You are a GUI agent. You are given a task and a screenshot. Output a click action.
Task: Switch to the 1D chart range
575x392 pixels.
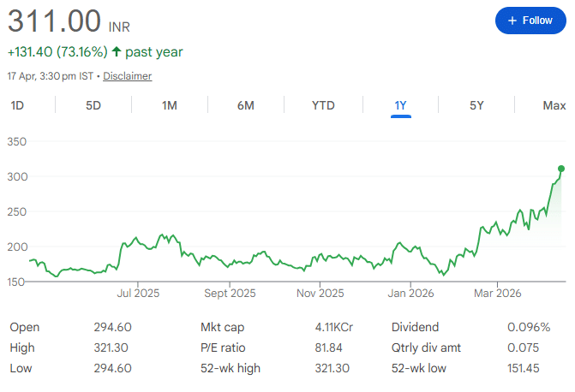(x=17, y=105)
